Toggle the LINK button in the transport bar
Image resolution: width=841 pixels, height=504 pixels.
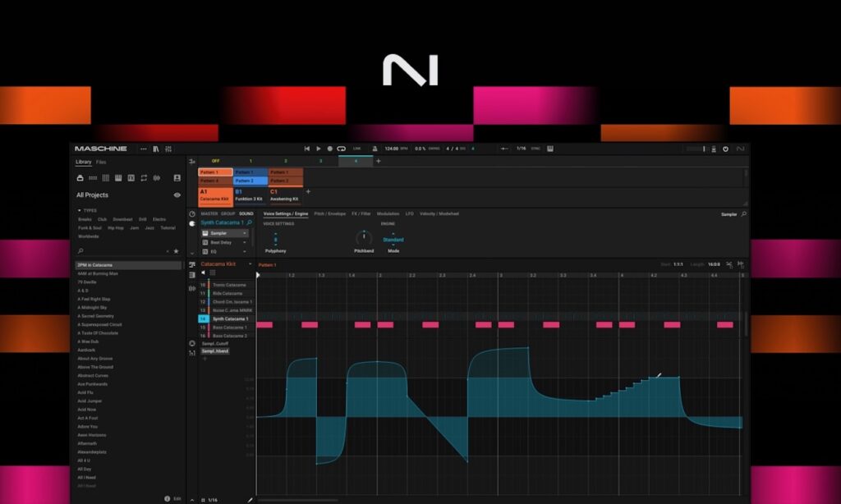pyautogui.click(x=356, y=149)
